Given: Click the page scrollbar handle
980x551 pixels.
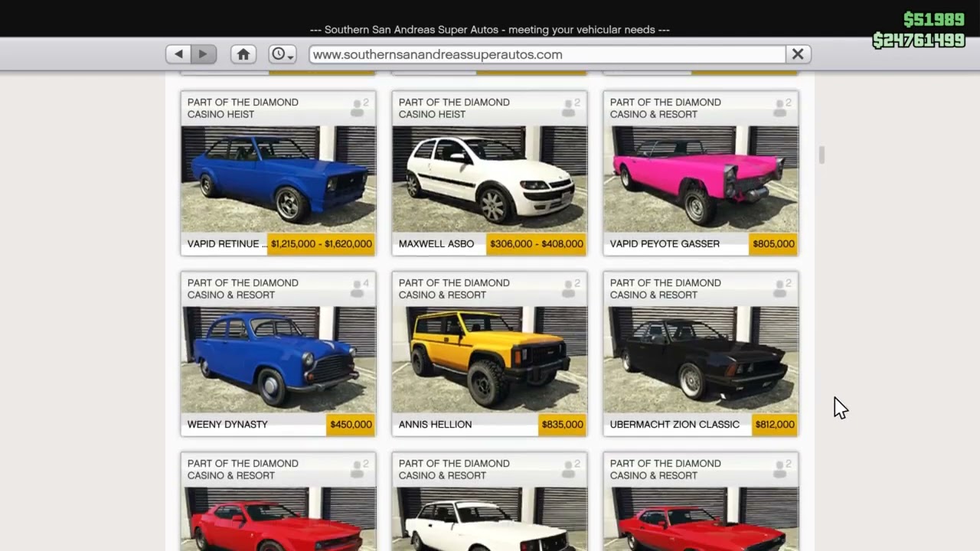Looking at the screenshot, I should click(822, 155).
